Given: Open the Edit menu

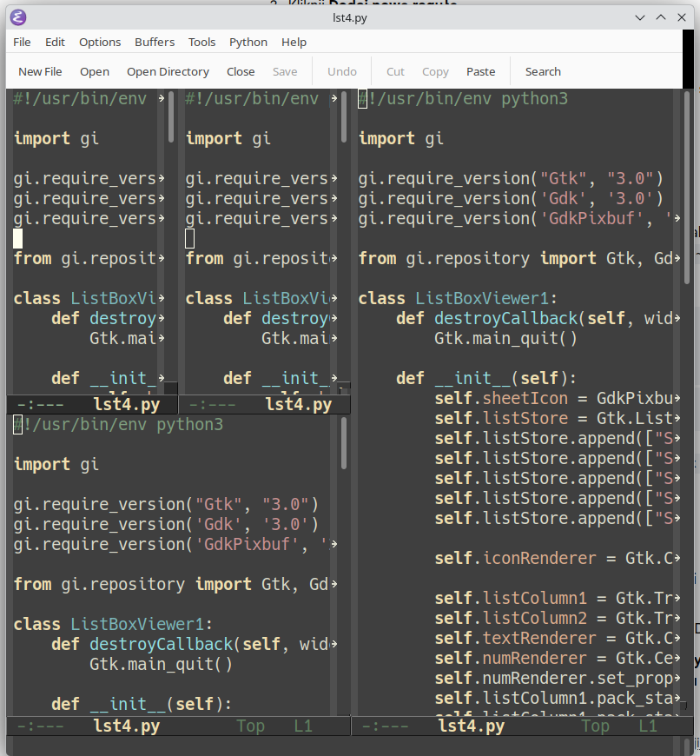Looking at the screenshot, I should 55,43.
